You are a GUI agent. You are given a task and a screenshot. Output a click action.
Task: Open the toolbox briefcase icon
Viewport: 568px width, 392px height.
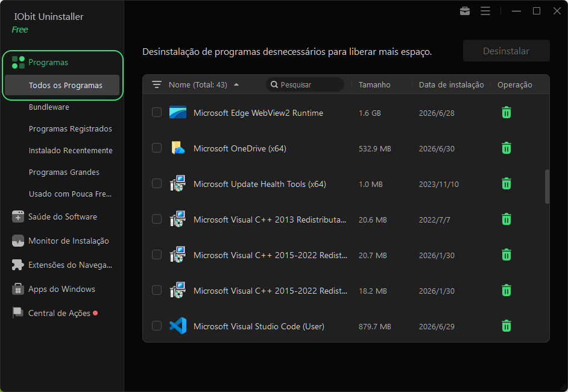click(465, 11)
